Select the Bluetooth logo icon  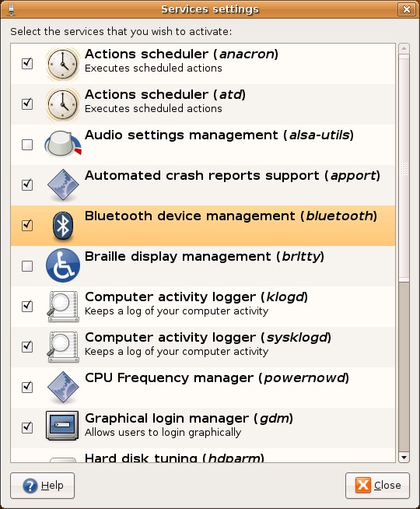click(x=62, y=226)
